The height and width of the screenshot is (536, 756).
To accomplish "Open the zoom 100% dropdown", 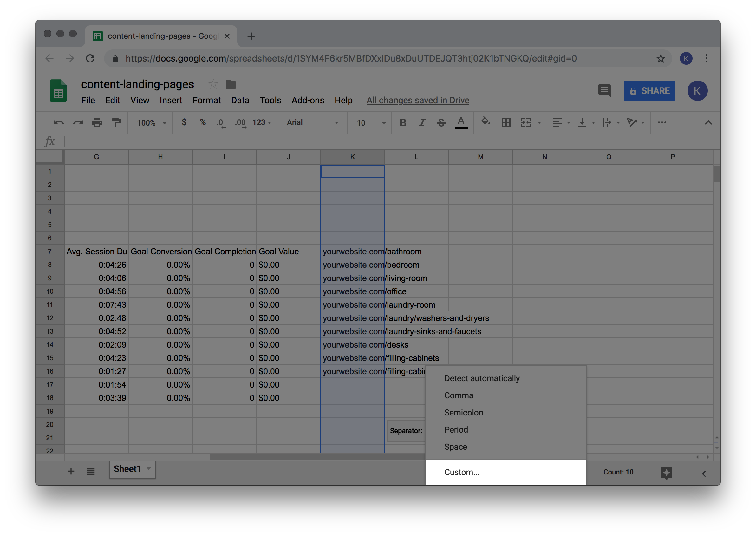I will pyautogui.click(x=152, y=123).
